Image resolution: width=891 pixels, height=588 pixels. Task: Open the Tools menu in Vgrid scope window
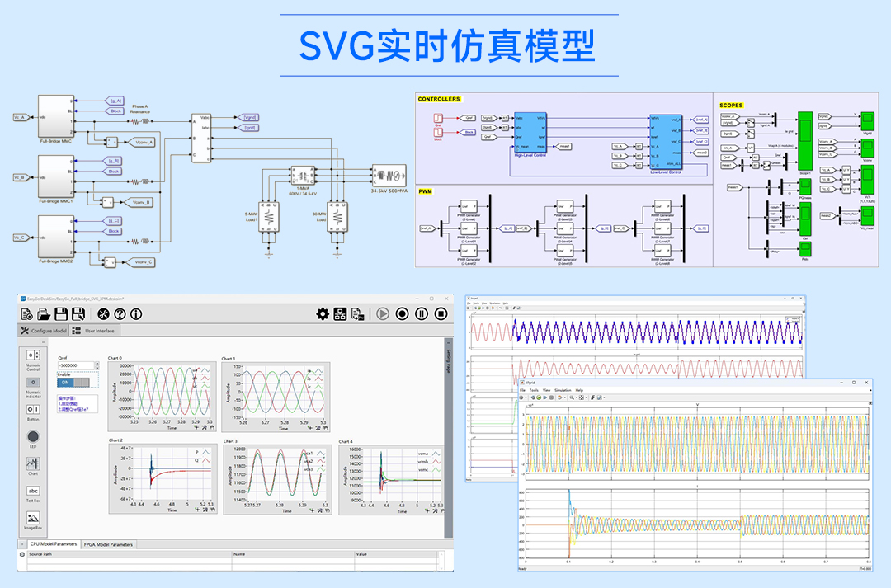(534, 390)
